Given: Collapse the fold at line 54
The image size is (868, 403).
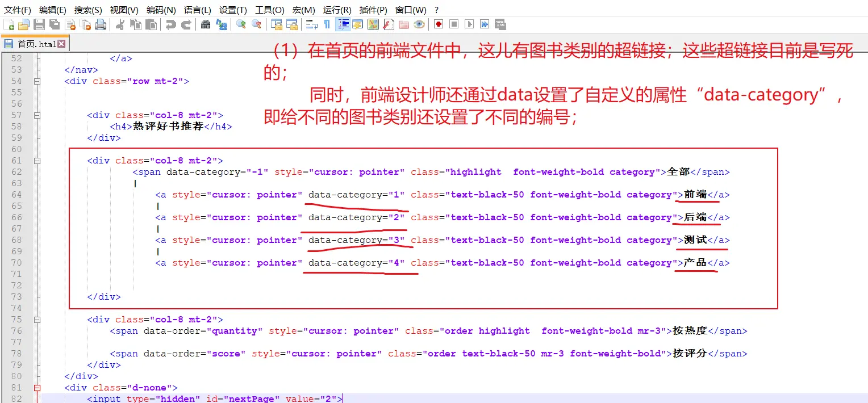Looking at the screenshot, I should (x=37, y=81).
